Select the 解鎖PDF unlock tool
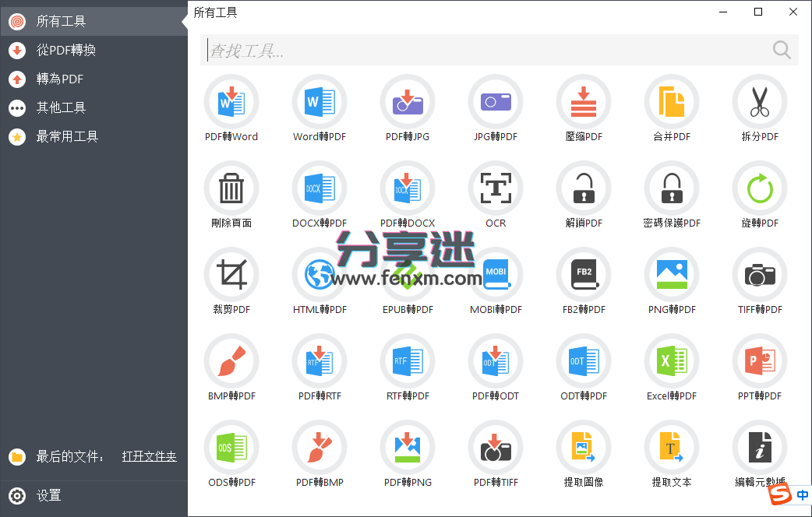 (584, 195)
